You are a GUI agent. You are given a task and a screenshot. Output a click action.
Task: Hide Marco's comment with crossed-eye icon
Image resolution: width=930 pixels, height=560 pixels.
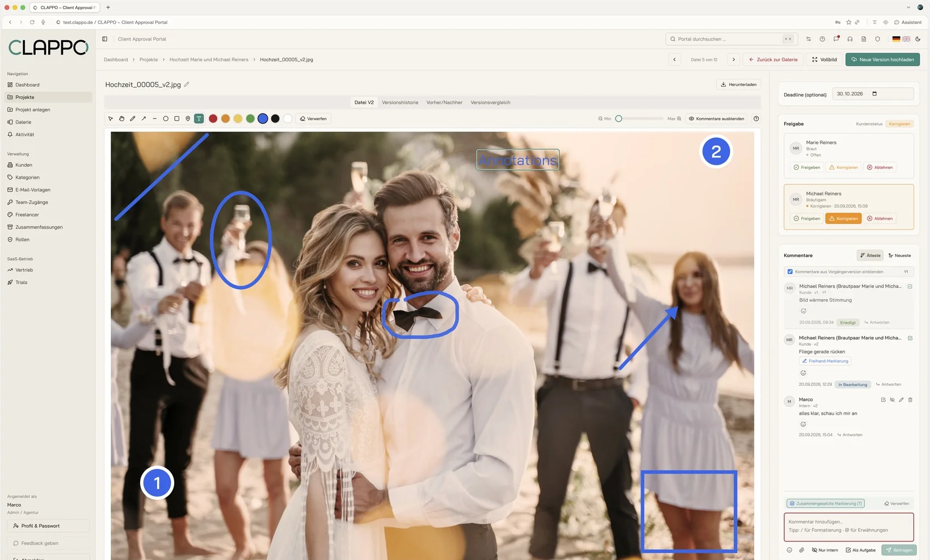click(x=892, y=400)
